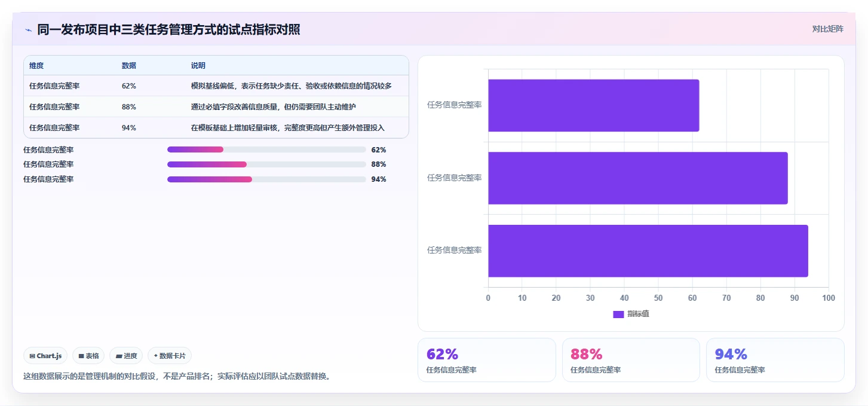Click the progress bar showing 94%
Image resolution: width=868 pixels, height=406 pixels.
pyautogui.click(x=266, y=179)
